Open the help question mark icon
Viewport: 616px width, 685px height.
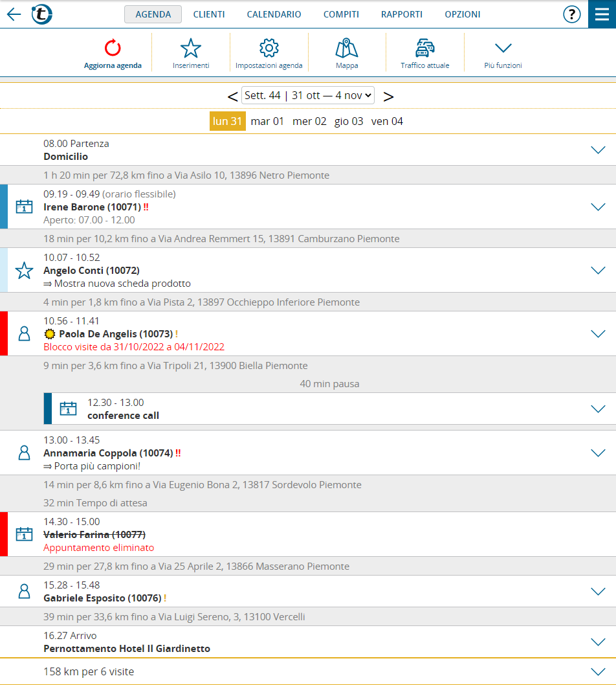[x=571, y=14]
